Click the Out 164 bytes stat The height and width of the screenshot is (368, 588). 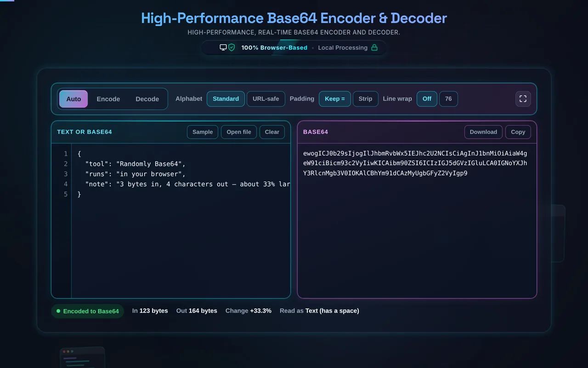tap(197, 311)
